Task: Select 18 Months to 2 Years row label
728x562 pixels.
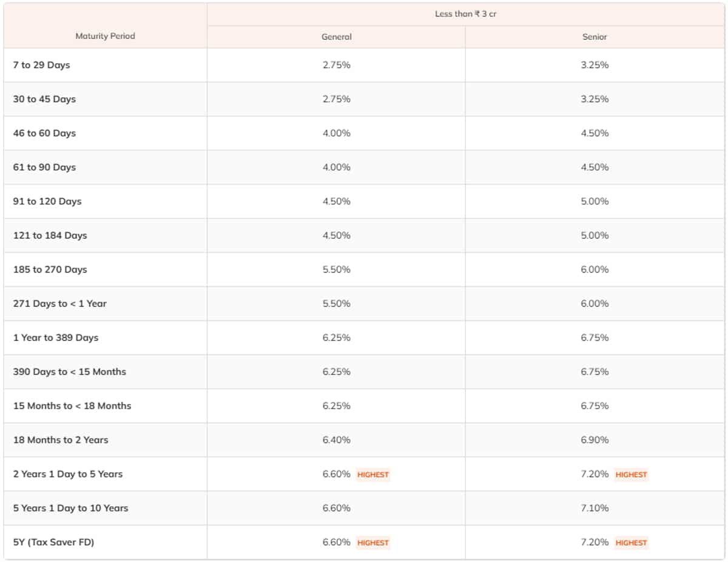Action: [61, 440]
